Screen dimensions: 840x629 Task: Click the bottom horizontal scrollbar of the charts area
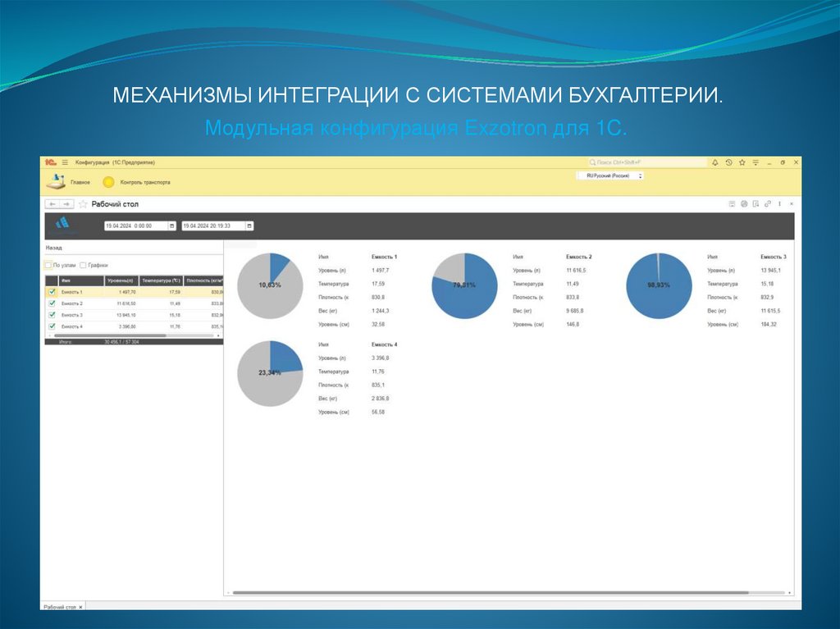tap(491, 593)
